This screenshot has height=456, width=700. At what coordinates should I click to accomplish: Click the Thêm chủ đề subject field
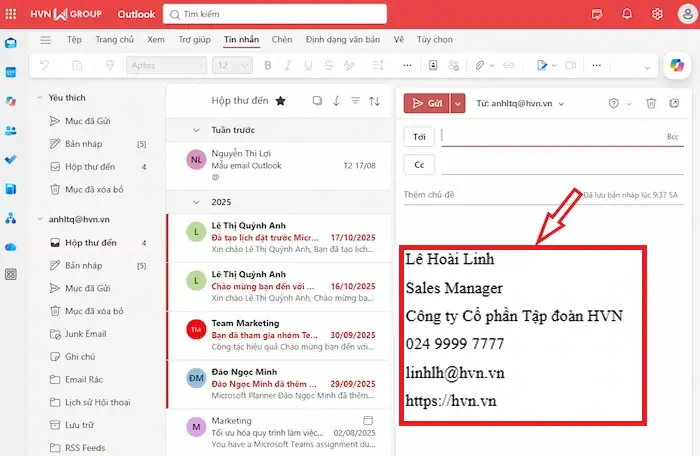[x=491, y=195]
